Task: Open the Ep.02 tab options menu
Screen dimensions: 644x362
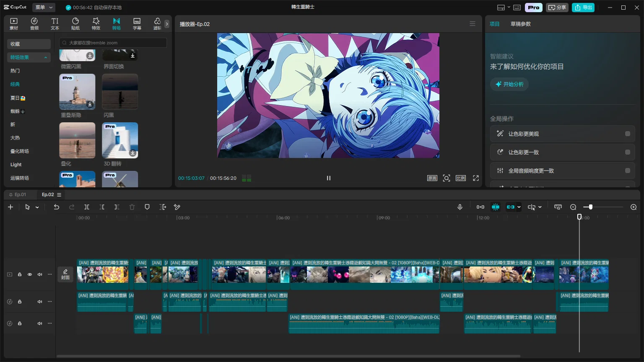Action: click(x=59, y=195)
